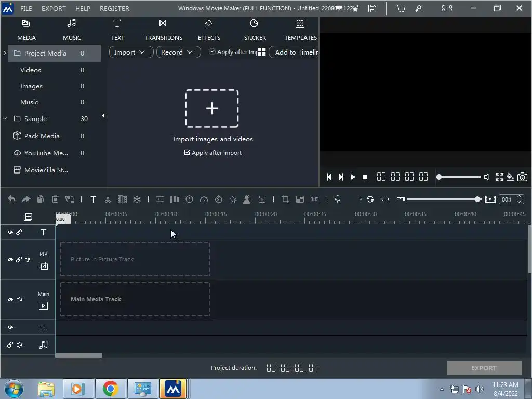
Task: Click the add track icon left of ruler
Action: pyautogui.click(x=28, y=217)
